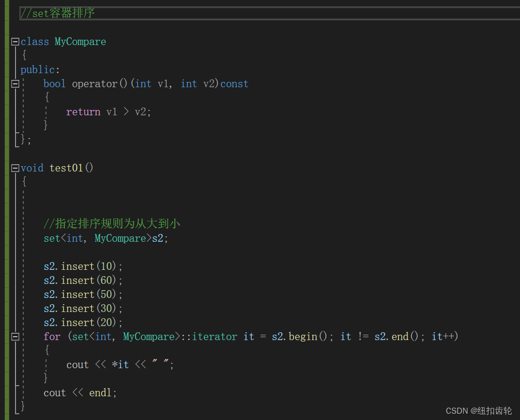Click the //set容器排序 comment line
Viewport: 520px width, 420px height.
pos(57,13)
